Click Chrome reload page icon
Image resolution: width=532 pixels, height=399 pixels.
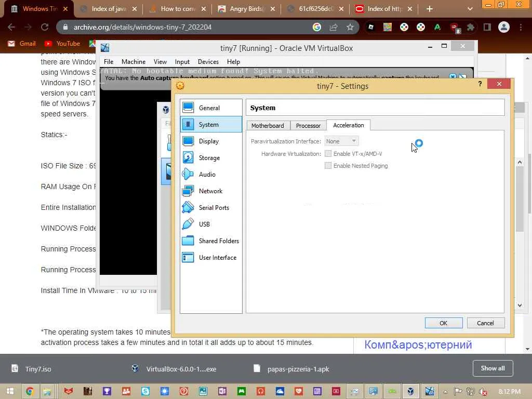(45, 27)
